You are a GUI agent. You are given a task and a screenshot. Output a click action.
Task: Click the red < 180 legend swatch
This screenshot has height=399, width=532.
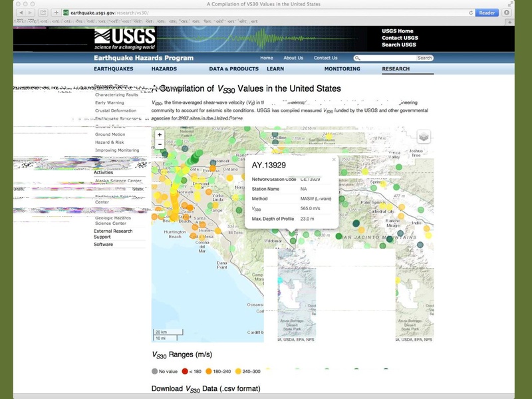coord(186,372)
